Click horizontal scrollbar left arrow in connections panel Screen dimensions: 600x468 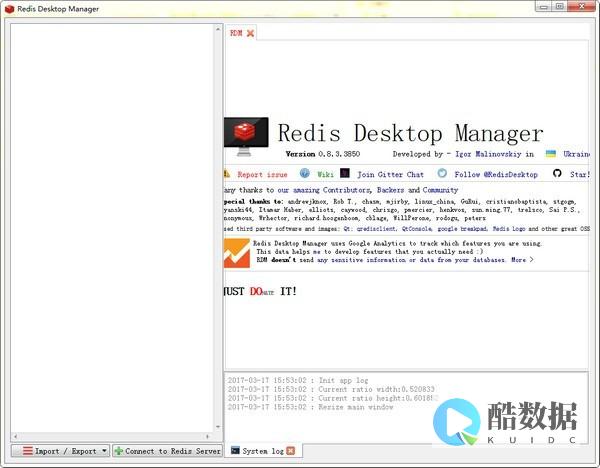[x=15, y=436]
